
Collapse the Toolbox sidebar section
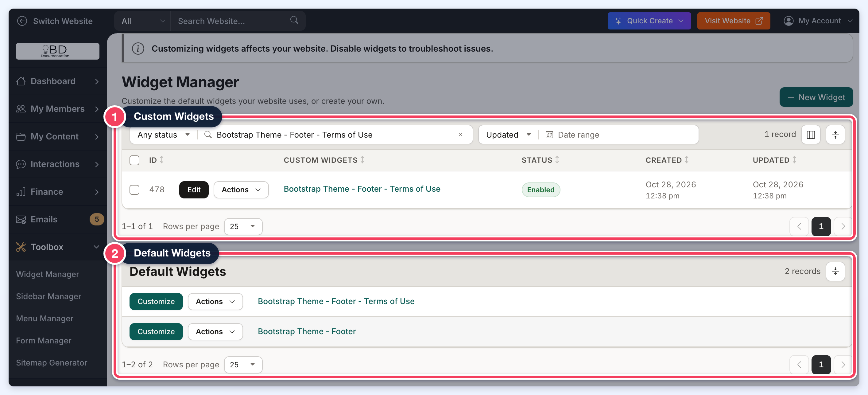click(x=58, y=247)
